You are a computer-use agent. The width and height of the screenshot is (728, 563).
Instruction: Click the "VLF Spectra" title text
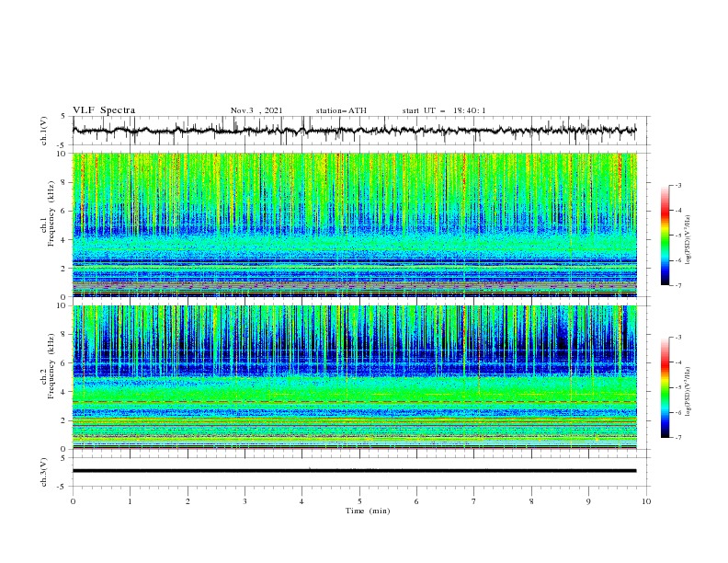(104, 110)
